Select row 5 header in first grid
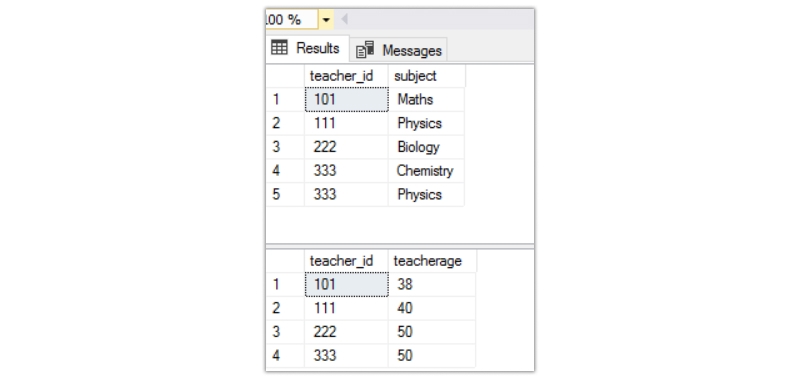The image size is (800, 380). (285, 194)
